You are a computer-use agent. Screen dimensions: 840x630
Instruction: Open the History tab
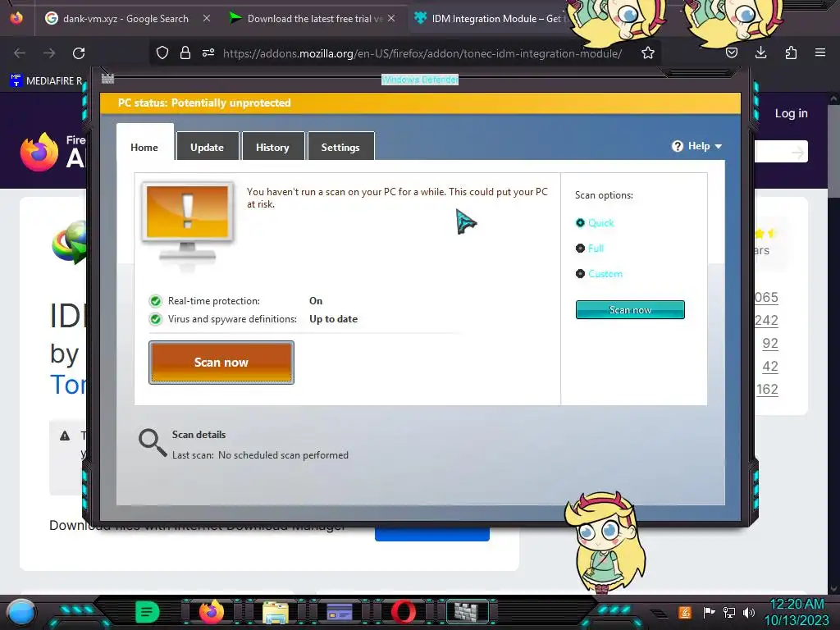[x=272, y=148]
